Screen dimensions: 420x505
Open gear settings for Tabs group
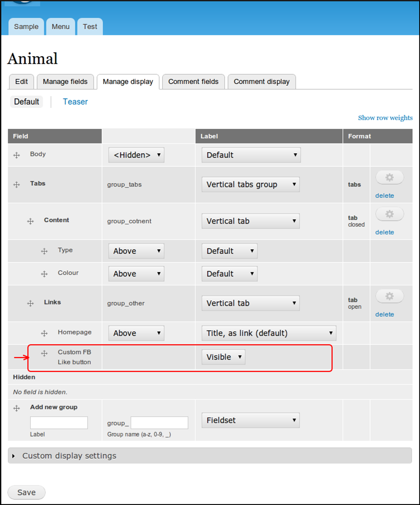(390, 177)
